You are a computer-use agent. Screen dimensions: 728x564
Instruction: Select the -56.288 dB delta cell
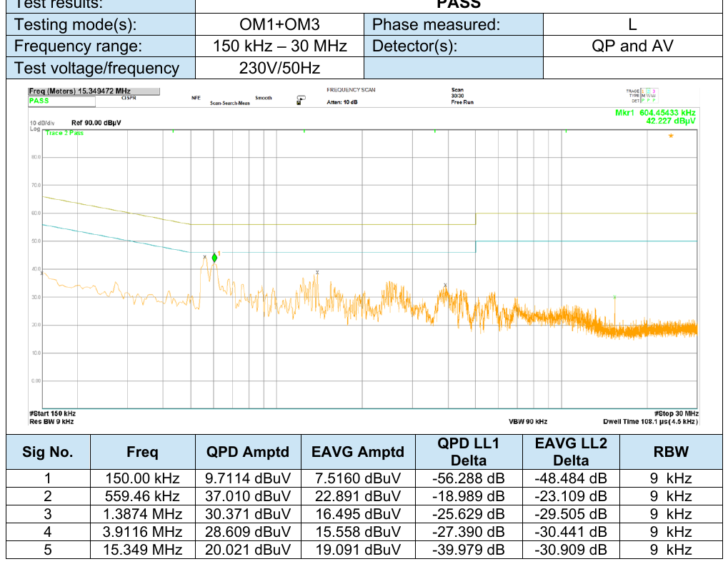pyautogui.click(x=469, y=478)
